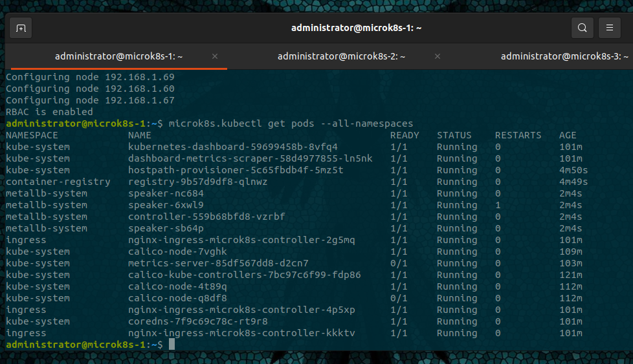The width and height of the screenshot is (633, 364).
Task: Click Running status of registry pod
Action: [457, 182]
